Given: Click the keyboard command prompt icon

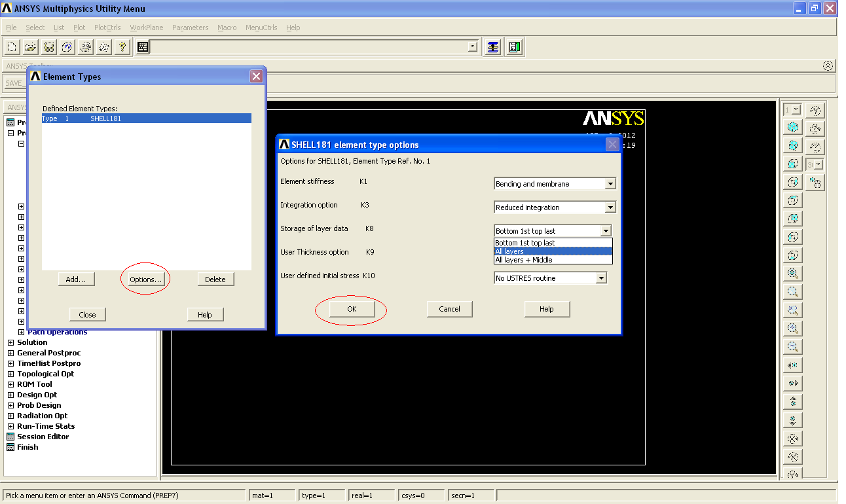Looking at the screenshot, I should (x=143, y=47).
